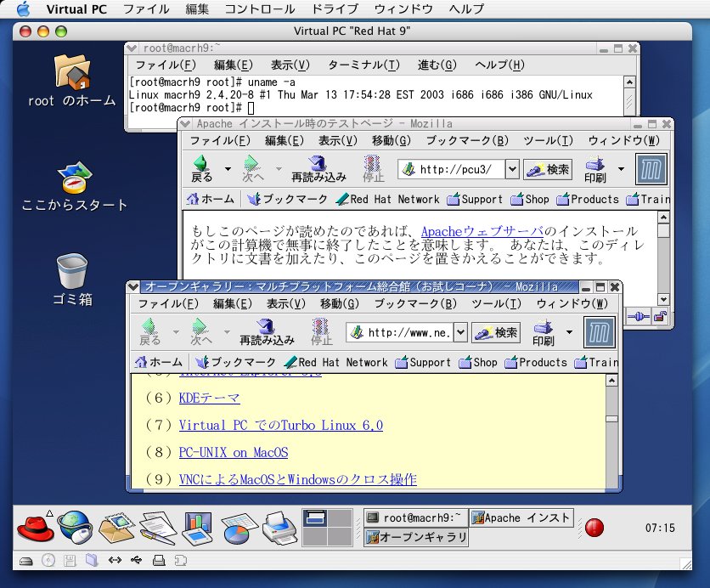Viewport: 710px width, 588px height.
Task: Open the PC-UNIX on MacOS link
Action: pos(234,453)
